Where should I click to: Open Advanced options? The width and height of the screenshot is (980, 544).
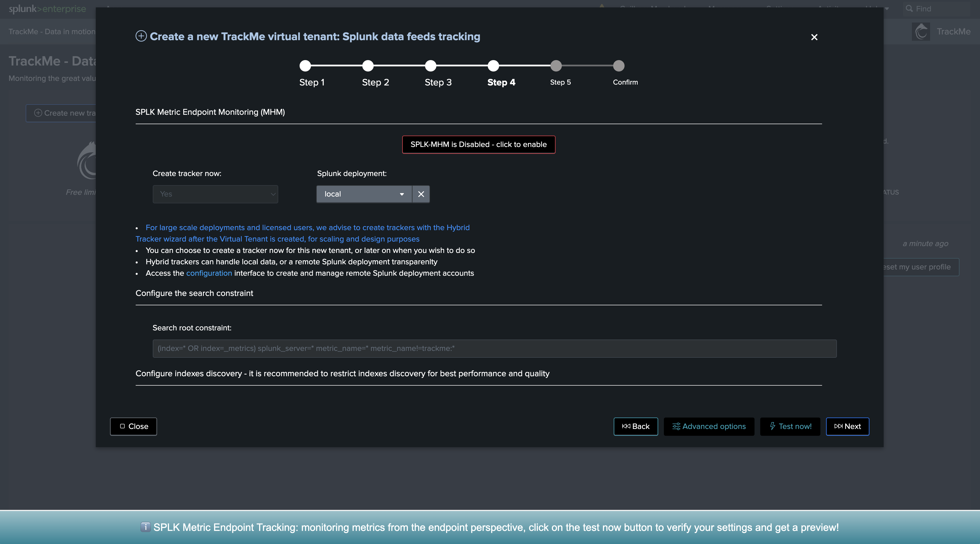(709, 427)
